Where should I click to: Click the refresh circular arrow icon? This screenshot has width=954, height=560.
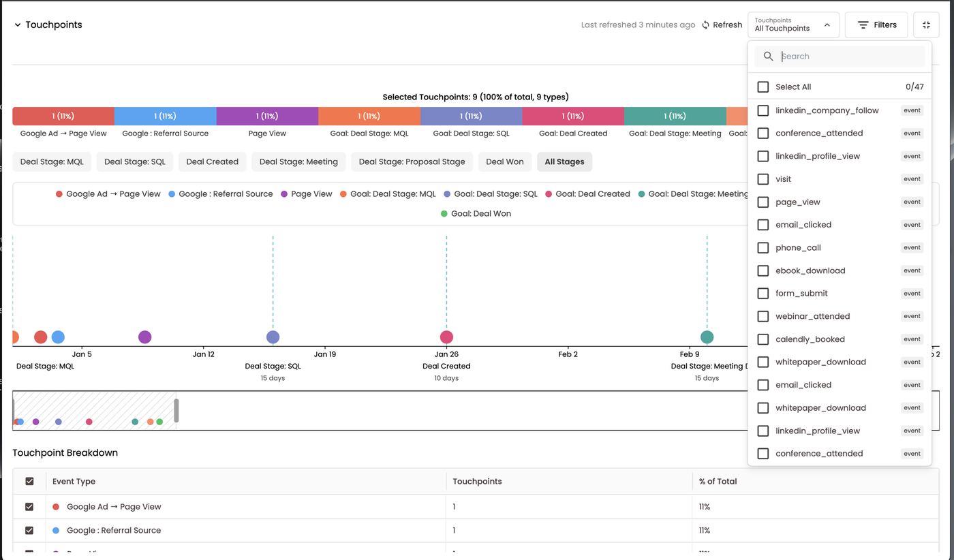[x=705, y=25]
